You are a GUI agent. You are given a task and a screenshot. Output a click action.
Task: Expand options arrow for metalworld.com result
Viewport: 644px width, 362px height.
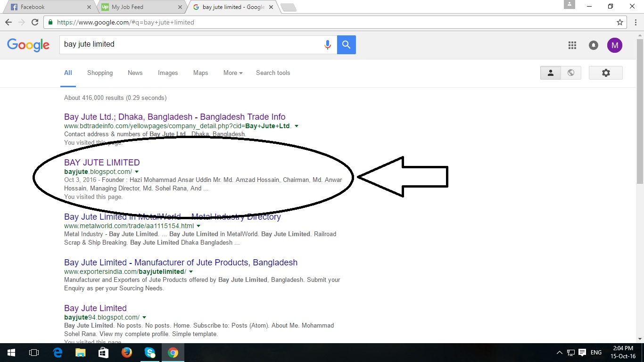point(198,226)
